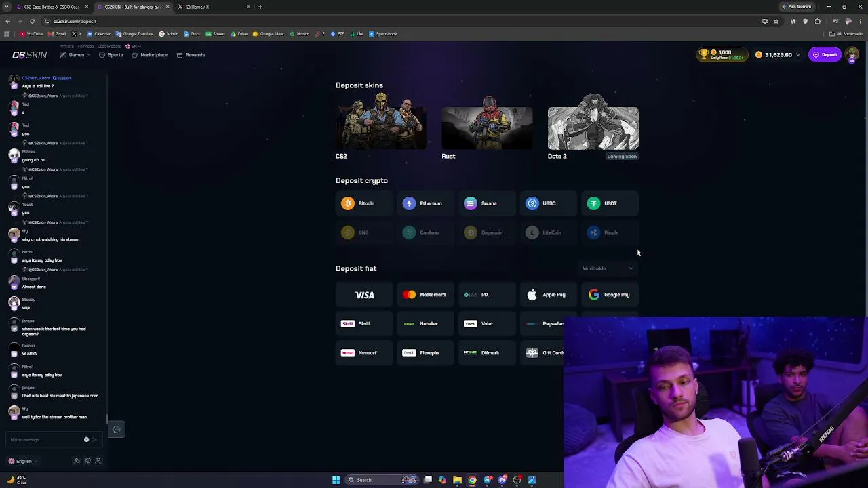Go to the Sports section
The width and height of the screenshot is (868, 488).
click(111, 55)
